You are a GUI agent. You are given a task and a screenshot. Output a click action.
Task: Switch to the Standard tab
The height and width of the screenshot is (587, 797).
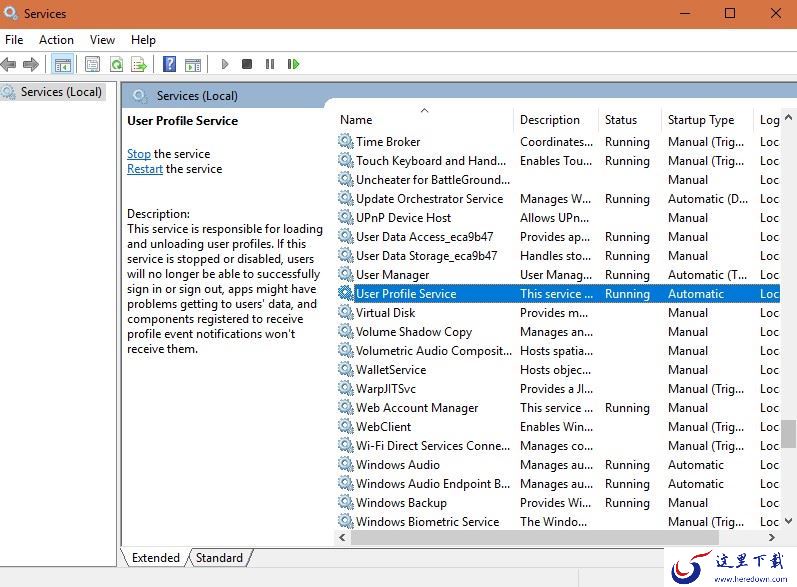[220, 558]
